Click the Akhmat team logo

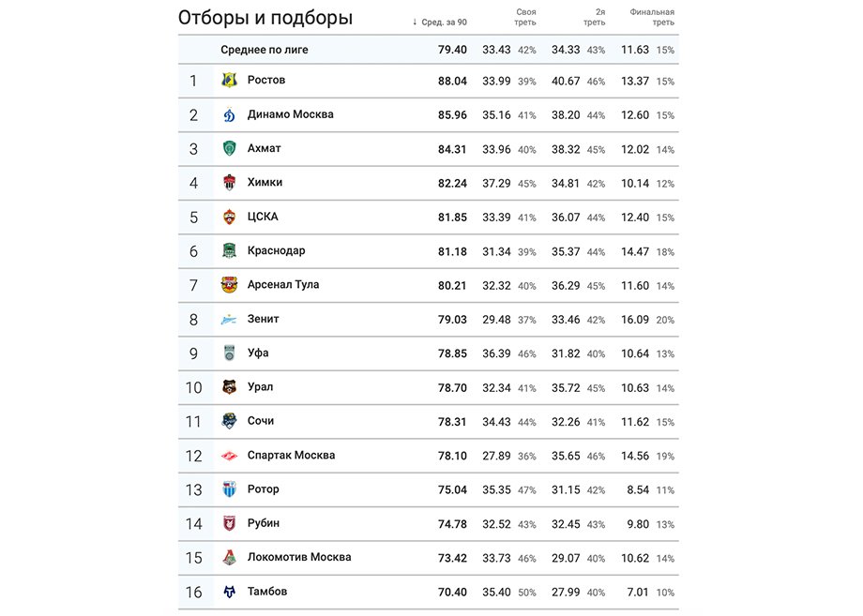point(230,149)
